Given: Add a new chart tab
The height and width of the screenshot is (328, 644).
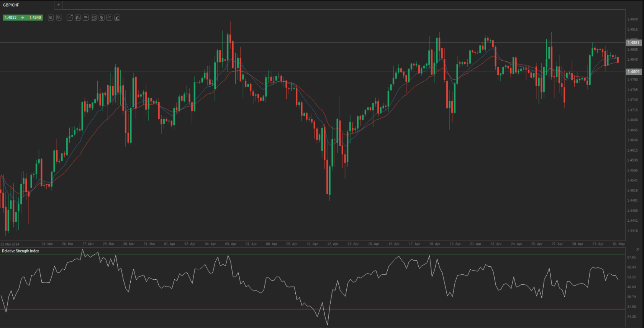Looking at the screenshot, I should (59, 5).
